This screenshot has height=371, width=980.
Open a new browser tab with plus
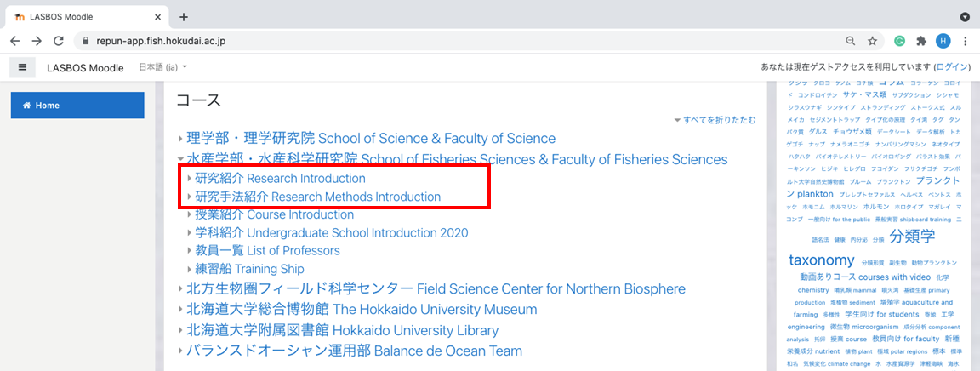(x=183, y=17)
